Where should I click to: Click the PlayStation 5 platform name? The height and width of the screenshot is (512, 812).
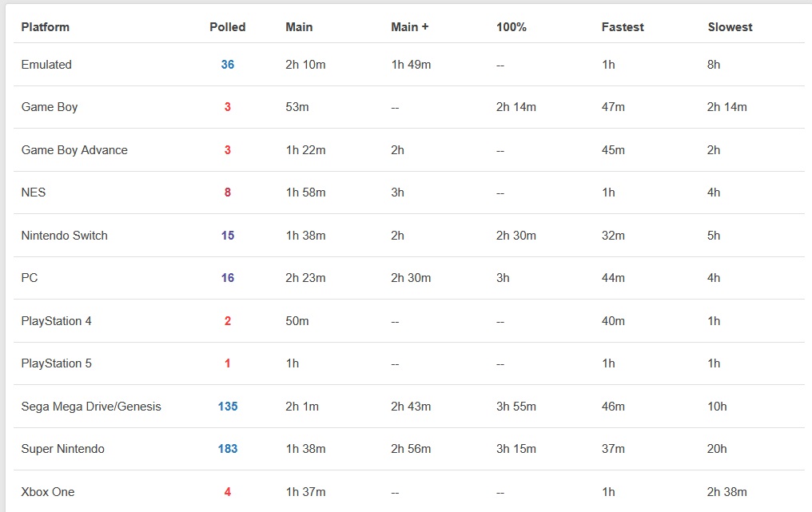[x=57, y=363]
